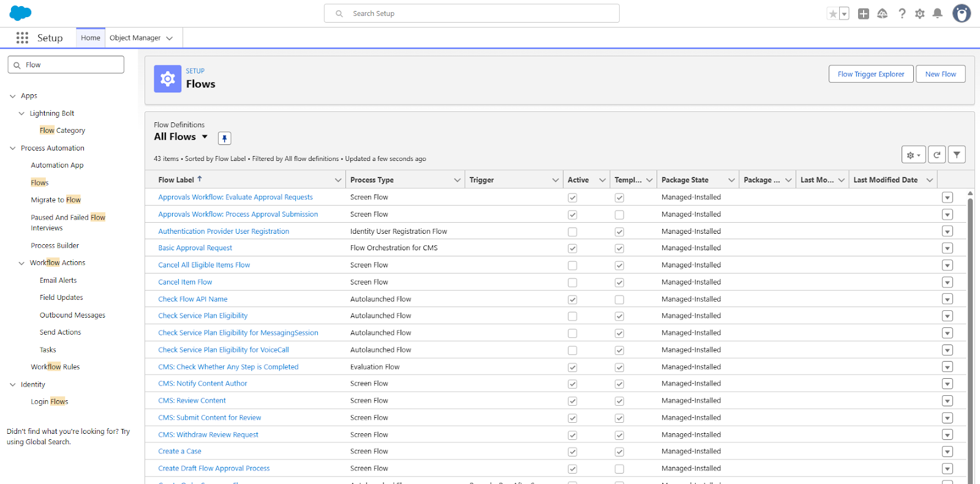Screen dimensions: 980x484
Task: Open the notifications bell
Action: click(x=937, y=13)
